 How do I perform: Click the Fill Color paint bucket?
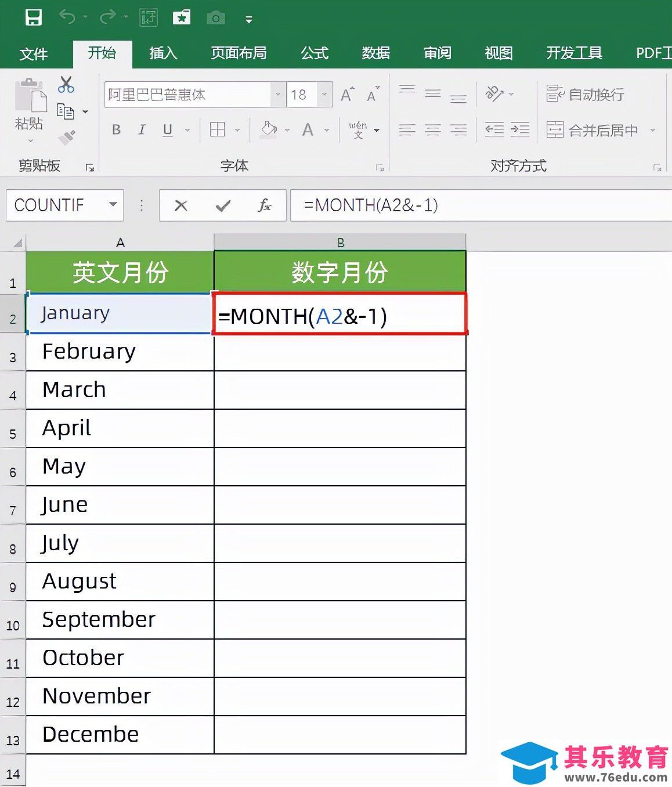[x=269, y=129]
